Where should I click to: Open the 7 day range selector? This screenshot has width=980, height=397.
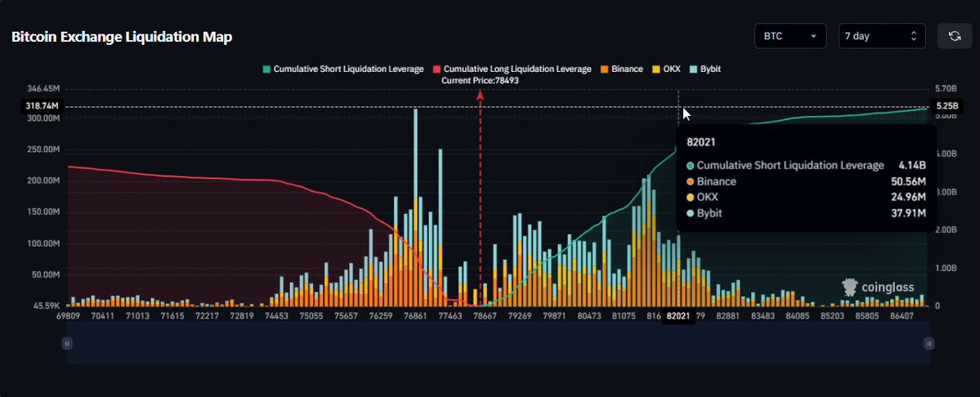click(x=882, y=36)
